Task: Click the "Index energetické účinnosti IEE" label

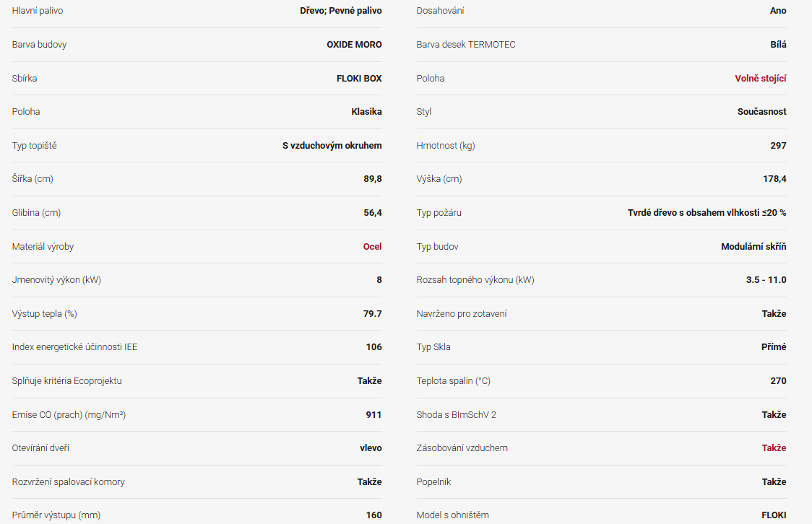Action: 74,346
